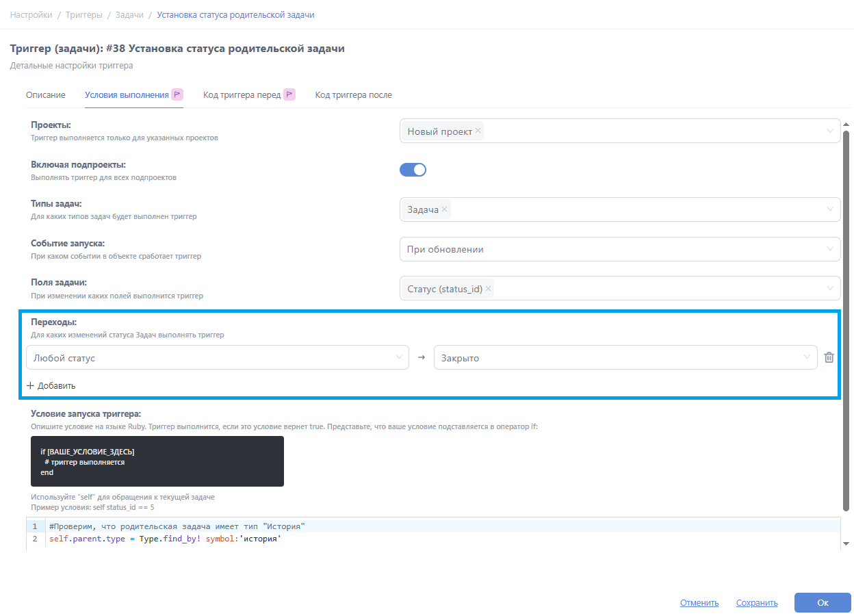Click line 2 in Ruby code editor
Screen dimensions: 854x616
[164, 539]
